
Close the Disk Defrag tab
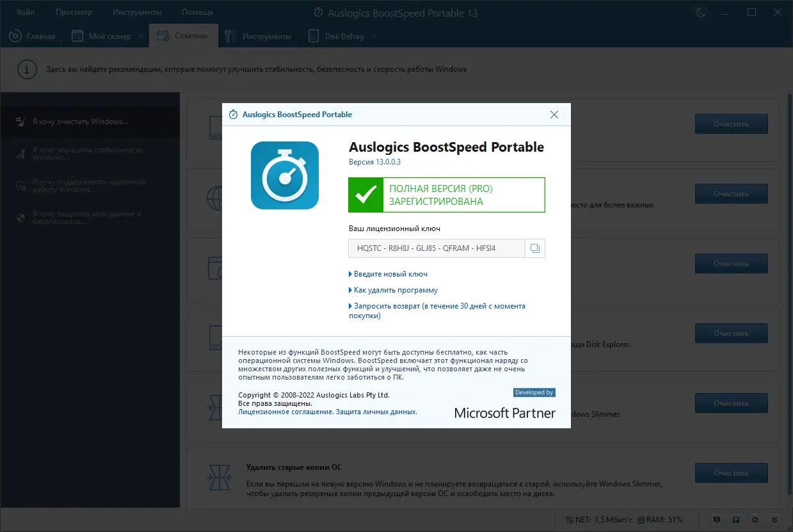374,36
